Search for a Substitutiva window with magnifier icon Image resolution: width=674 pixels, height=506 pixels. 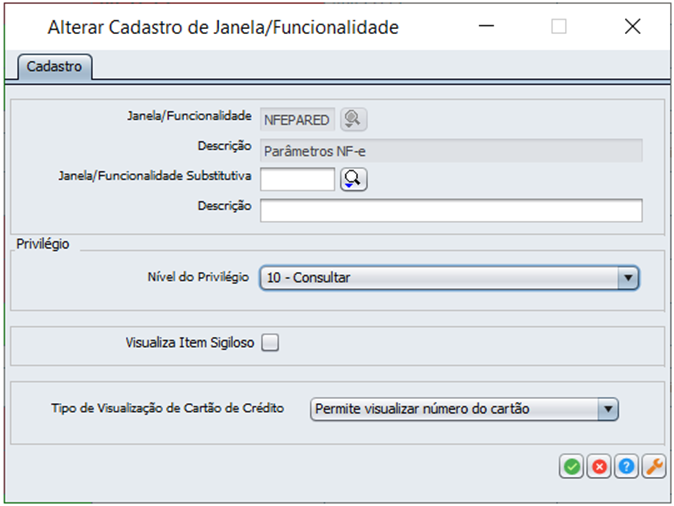click(x=354, y=179)
